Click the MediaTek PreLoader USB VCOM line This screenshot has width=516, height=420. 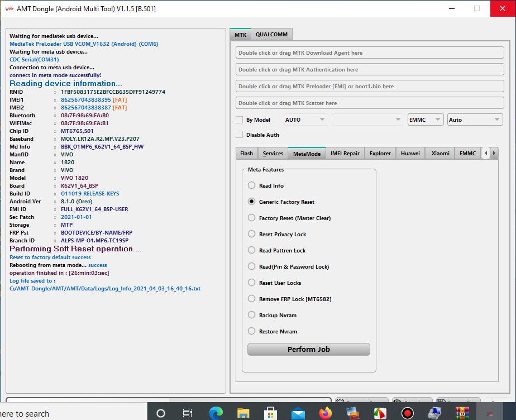point(84,44)
